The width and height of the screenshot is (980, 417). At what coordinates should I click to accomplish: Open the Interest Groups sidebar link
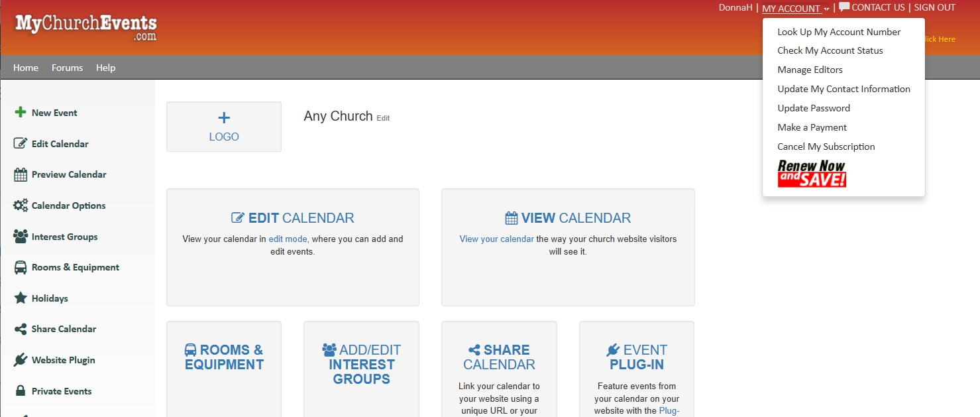(65, 237)
